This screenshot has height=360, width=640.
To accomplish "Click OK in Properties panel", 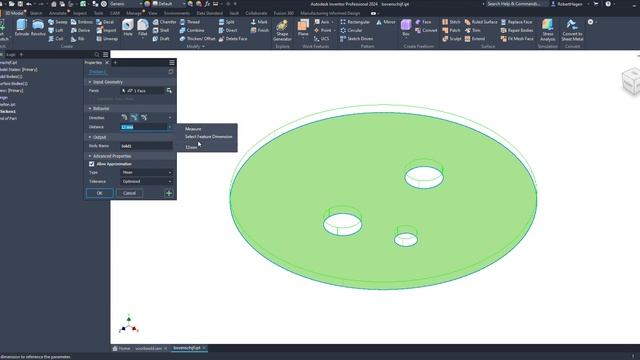I will coord(100,193).
